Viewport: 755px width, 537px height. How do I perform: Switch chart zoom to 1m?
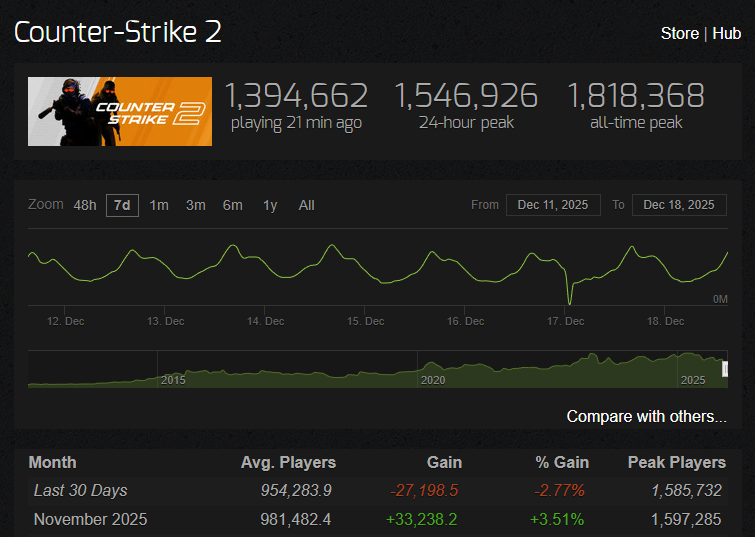pyautogui.click(x=159, y=206)
